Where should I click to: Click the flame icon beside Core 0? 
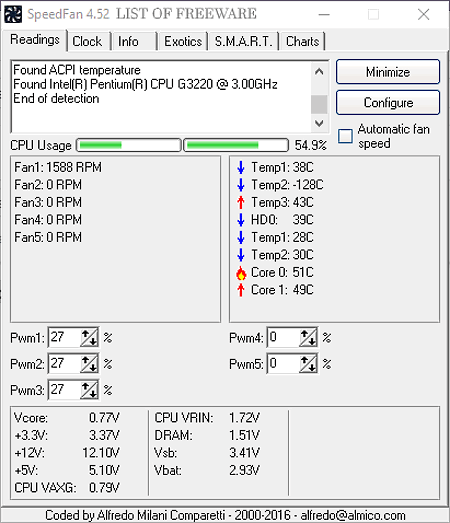(241, 273)
